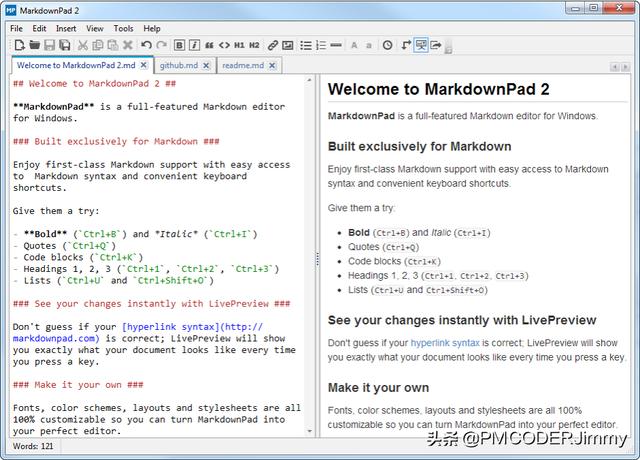
Task: Open the View menu
Action: [x=95, y=29]
